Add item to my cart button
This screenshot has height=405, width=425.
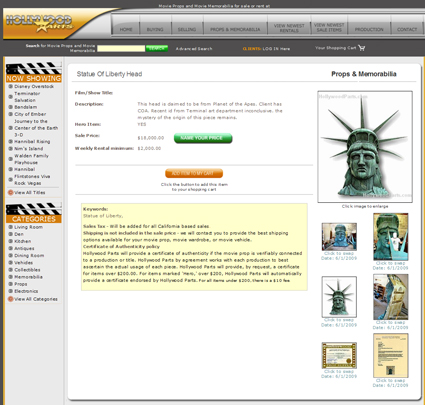click(194, 173)
